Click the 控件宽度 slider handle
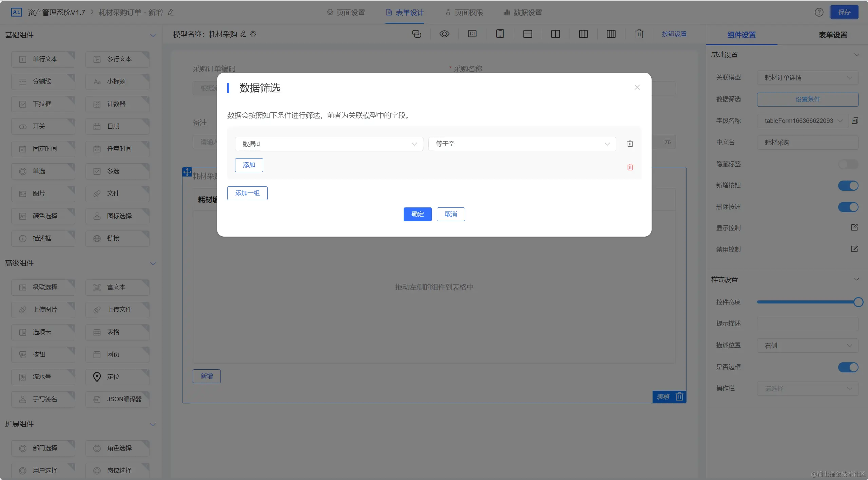The image size is (868, 480). tap(858, 302)
